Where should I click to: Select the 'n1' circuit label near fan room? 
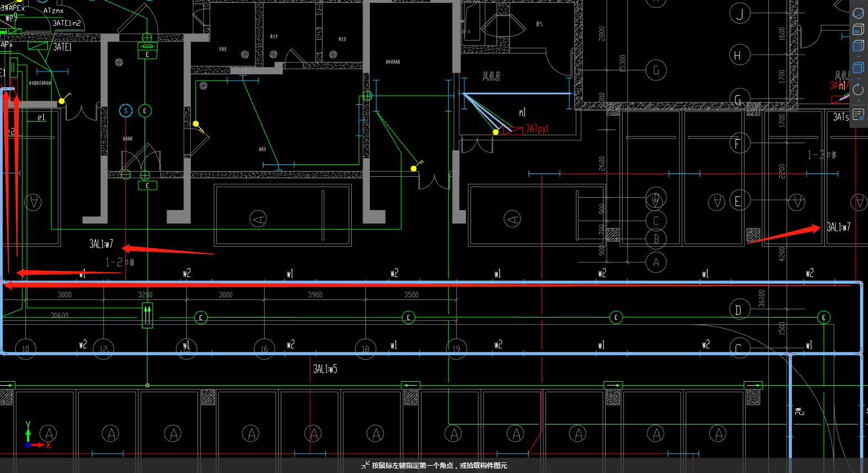(x=522, y=113)
